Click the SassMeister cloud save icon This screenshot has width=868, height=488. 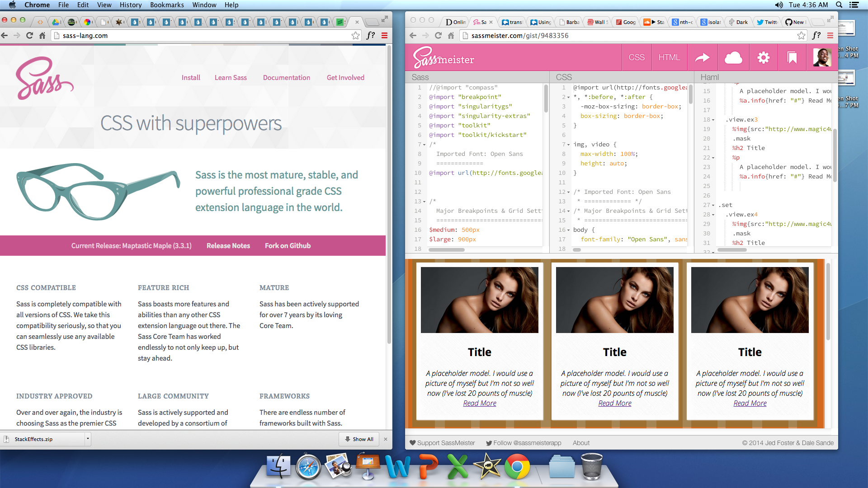733,57
